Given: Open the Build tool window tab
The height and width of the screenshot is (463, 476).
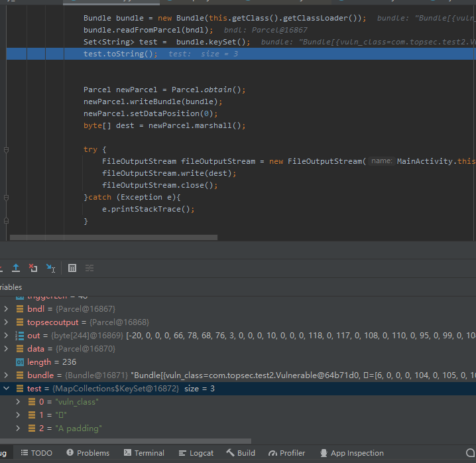Looking at the screenshot, I should (241, 453).
